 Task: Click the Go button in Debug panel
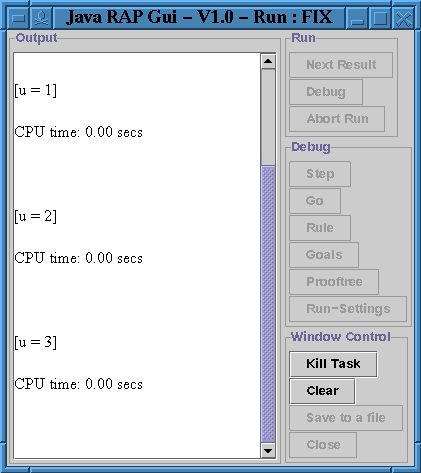[x=315, y=201]
